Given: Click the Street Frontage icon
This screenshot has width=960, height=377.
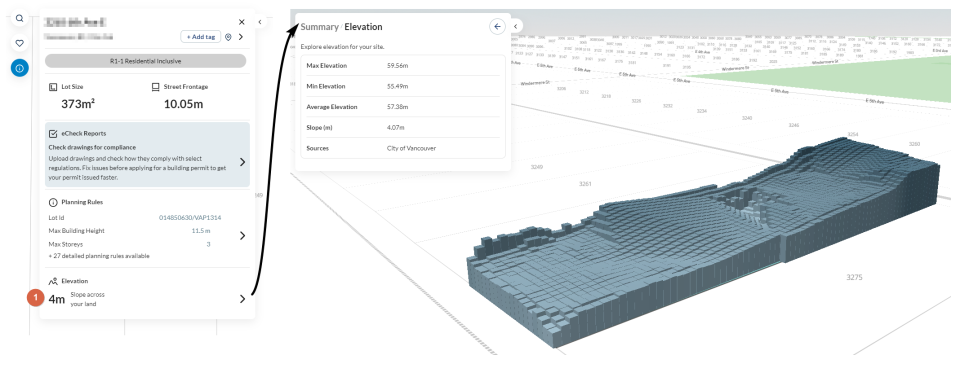Looking at the screenshot, I should pyautogui.click(x=156, y=87).
